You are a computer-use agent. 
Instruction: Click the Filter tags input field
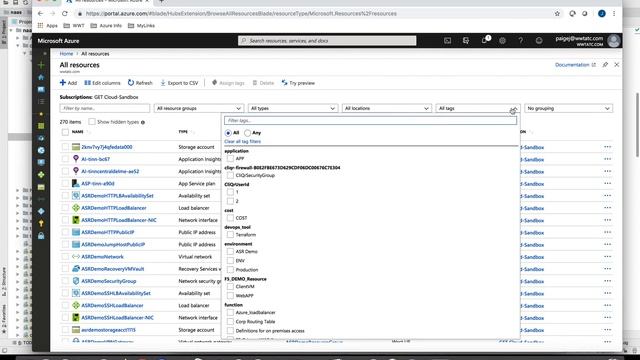tap(370, 120)
